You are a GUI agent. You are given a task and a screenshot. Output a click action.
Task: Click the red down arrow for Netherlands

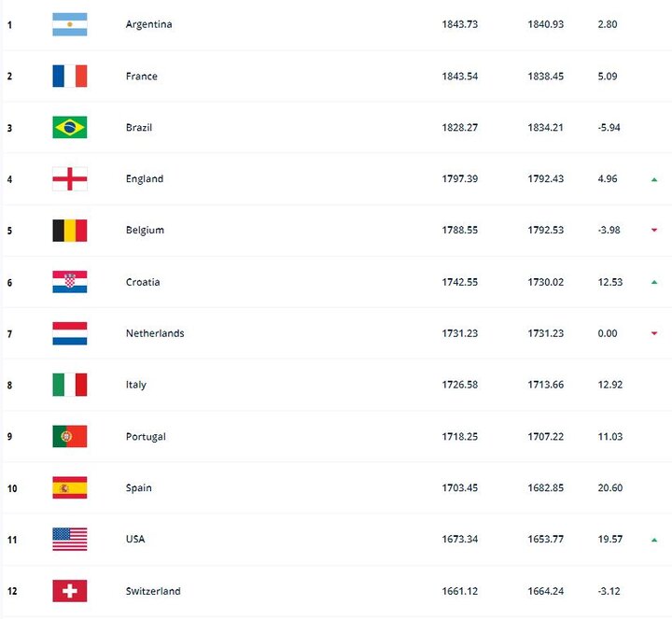pos(654,333)
